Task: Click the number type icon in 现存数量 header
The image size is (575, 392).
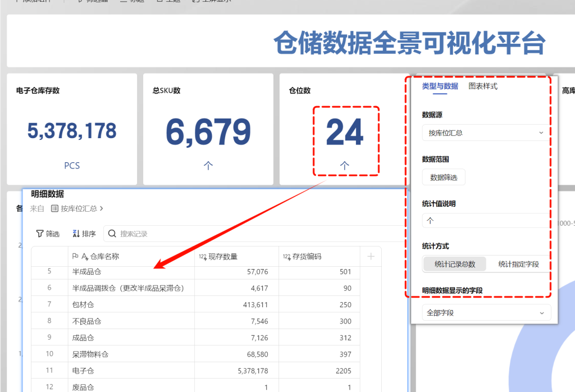Action: (203, 257)
